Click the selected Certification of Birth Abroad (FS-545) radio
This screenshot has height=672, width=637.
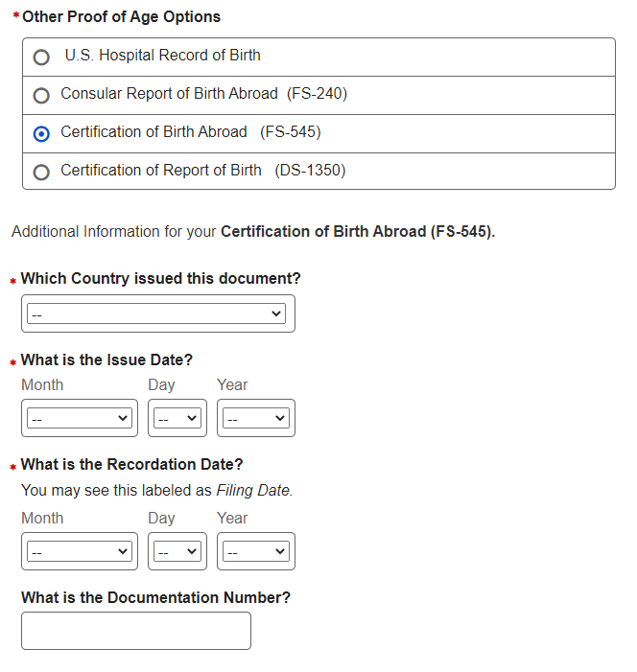[41, 134]
